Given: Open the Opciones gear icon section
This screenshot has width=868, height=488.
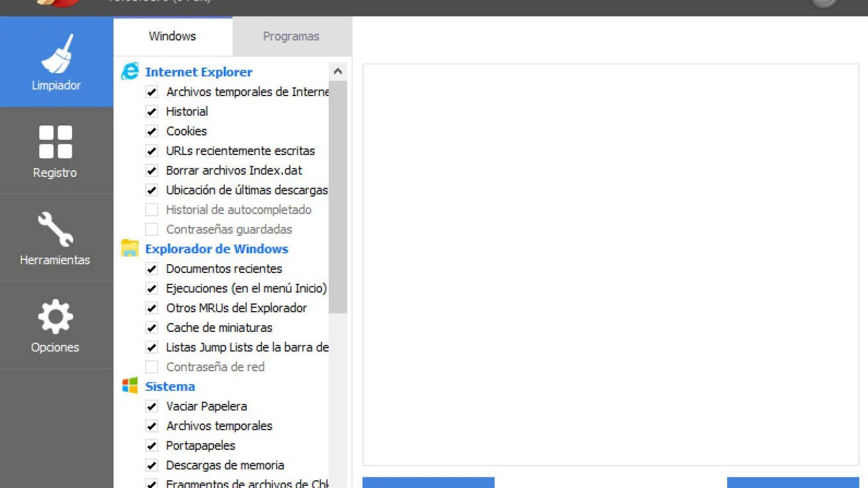Looking at the screenshot, I should tap(55, 325).
